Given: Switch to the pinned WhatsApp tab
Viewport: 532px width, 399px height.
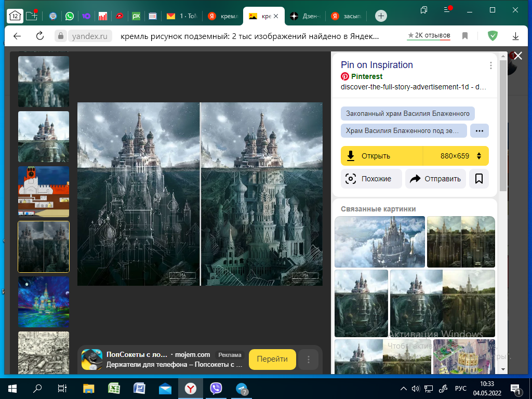Looking at the screenshot, I should [x=70, y=16].
